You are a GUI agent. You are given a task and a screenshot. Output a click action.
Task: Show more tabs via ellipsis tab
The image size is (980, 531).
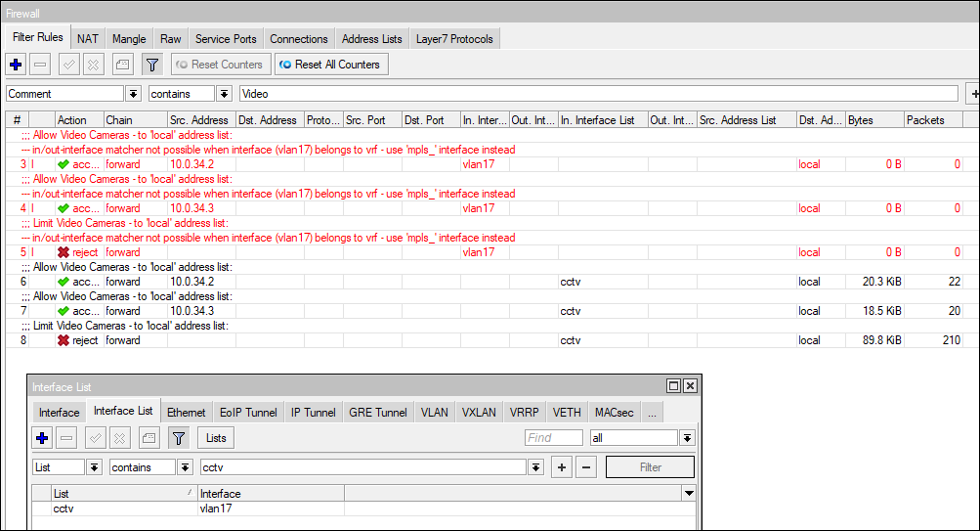[x=652, y=412]
